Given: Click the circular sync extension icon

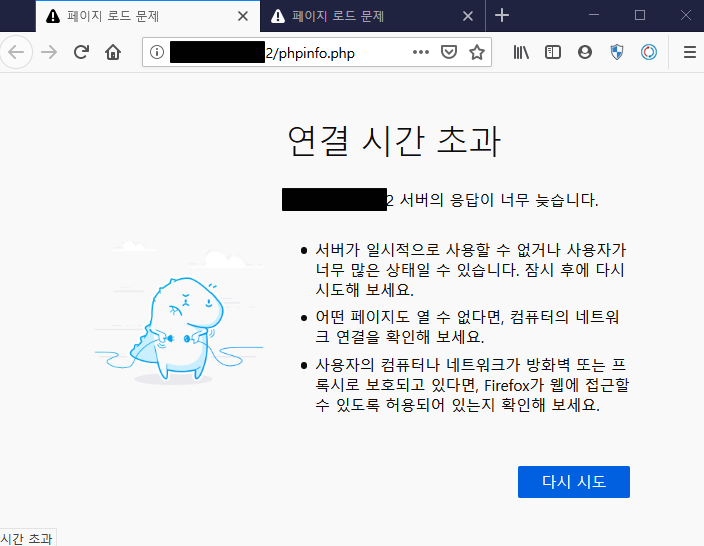Looking at the screenshot, I should (x=649, y=53).
